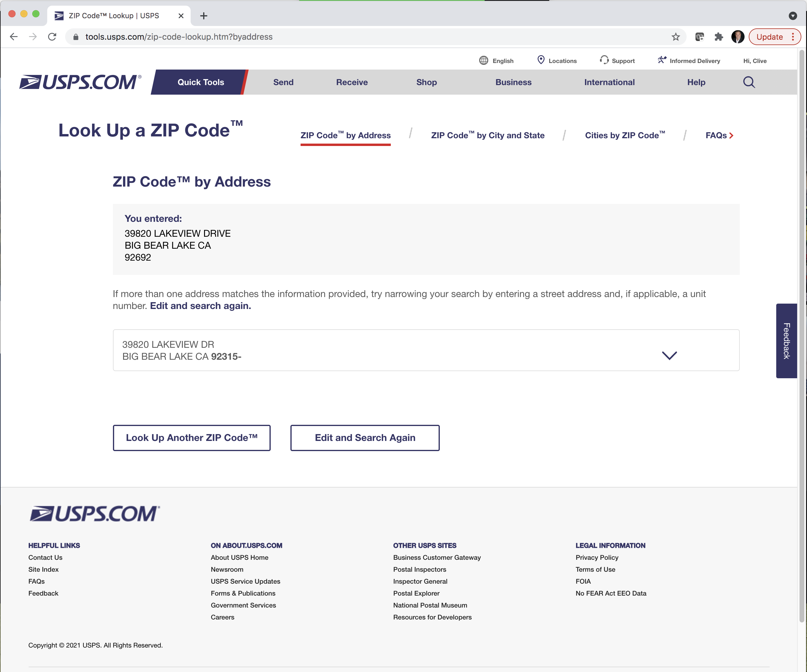The image size is (807, 672).
Task: Click the Locations pin icon
Action: (x=541, y=60)
